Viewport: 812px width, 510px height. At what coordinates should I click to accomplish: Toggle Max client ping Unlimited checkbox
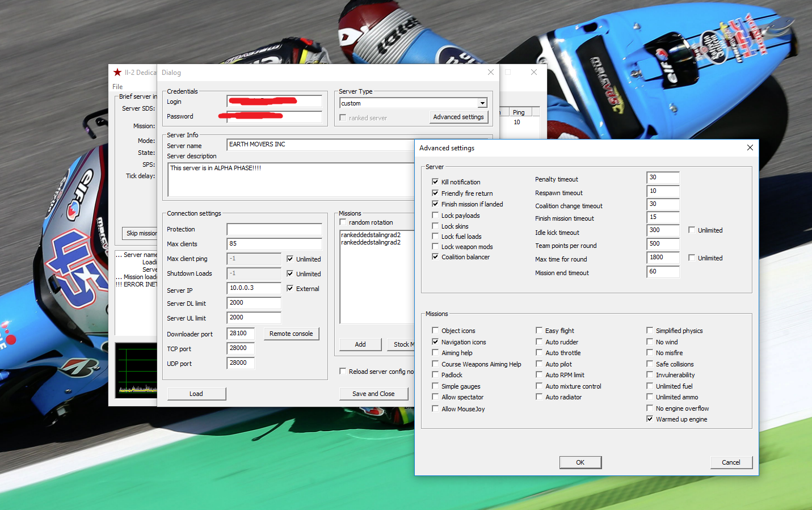[290, 259]
